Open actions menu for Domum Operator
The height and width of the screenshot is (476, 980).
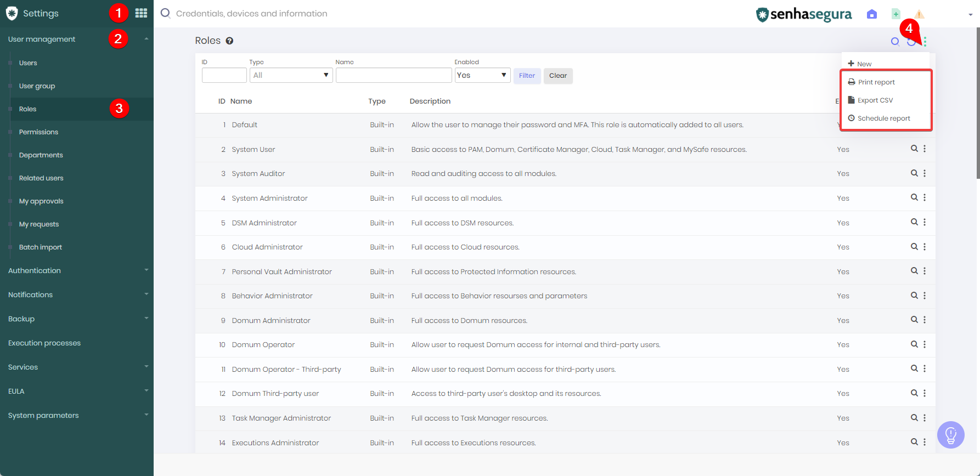[x=925, y=344]
